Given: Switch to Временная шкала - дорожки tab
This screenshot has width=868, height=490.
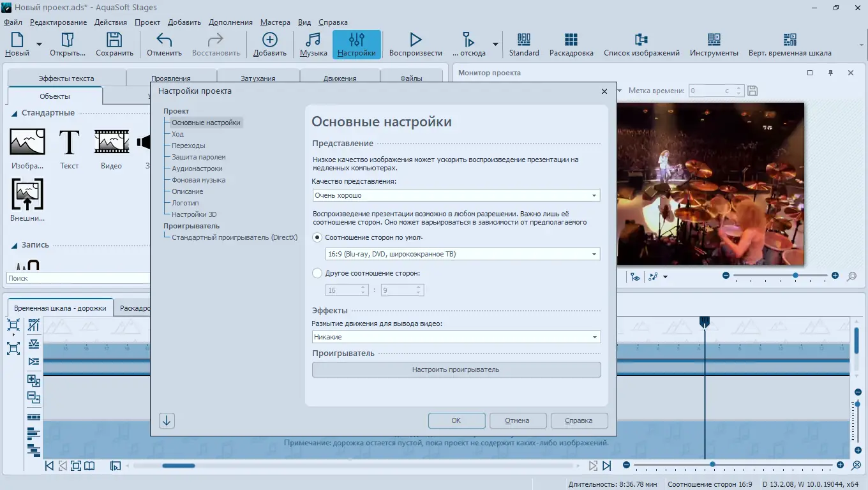Looking at the screenshot, I should [x=60, y=308].
